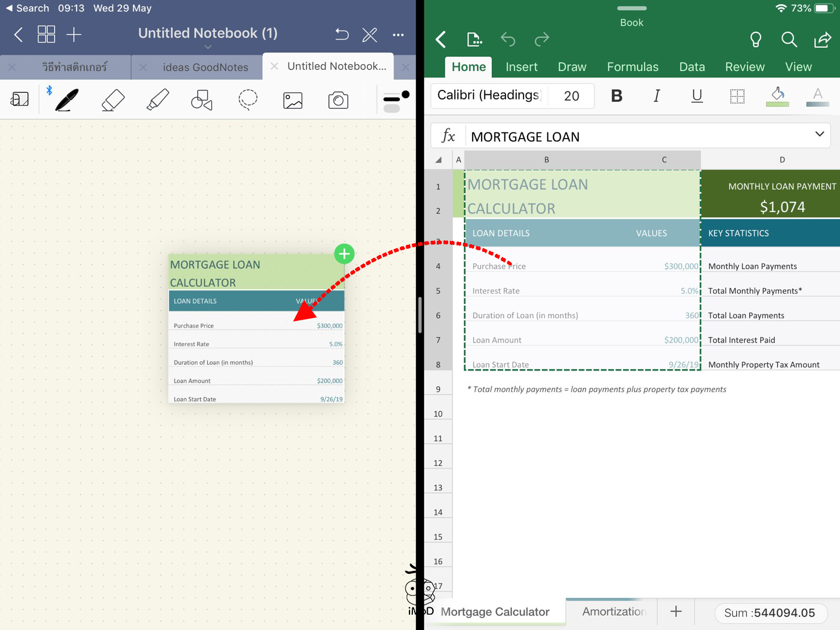Open the cell fill color swatch
Viewport: 840px width, 630px height.
778,96
